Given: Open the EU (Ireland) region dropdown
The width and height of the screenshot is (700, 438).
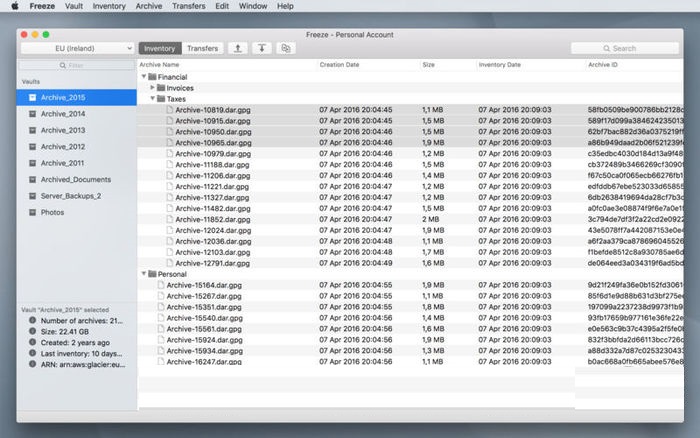Looking at the screenshot, I should point(77,48).
